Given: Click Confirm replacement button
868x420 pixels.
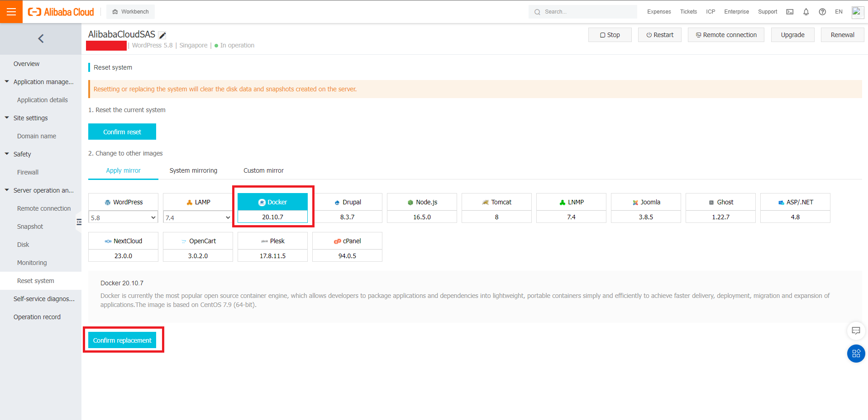Looking at the screenshot, I should click(122, 340).
